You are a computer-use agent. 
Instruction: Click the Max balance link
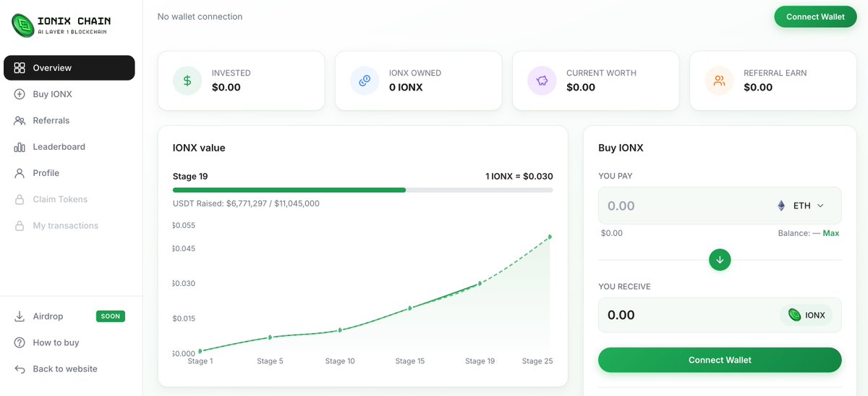pos(831,233)
